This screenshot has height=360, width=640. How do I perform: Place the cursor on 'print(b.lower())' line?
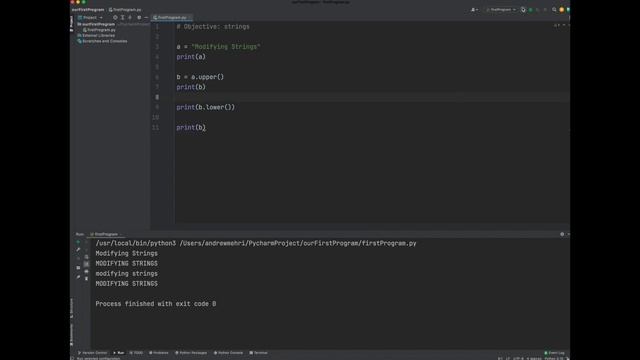point(206,107)
